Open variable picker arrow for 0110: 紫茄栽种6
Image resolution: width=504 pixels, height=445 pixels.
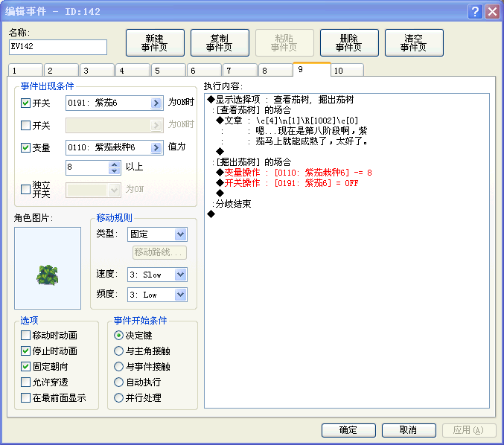(x=156, y=147)
